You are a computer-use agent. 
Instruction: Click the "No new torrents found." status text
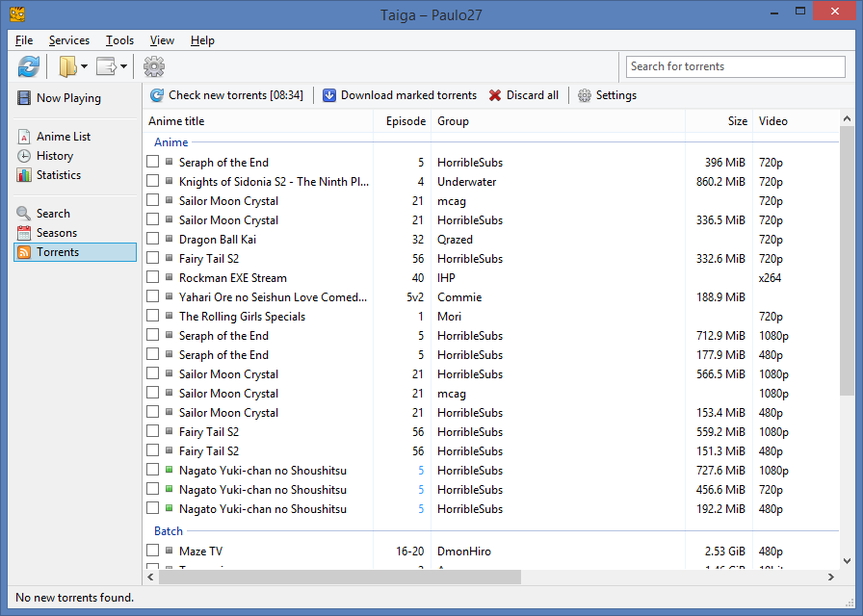coord(75,598)
